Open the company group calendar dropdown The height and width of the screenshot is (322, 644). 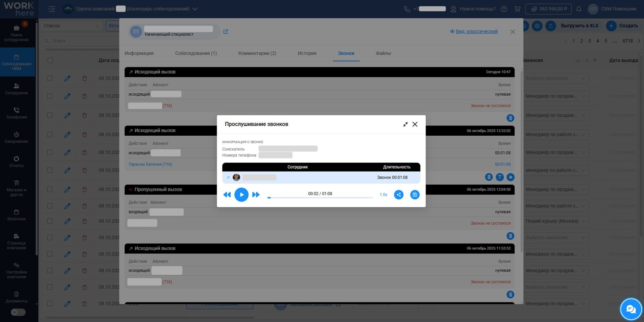click(x=195, y=9)
